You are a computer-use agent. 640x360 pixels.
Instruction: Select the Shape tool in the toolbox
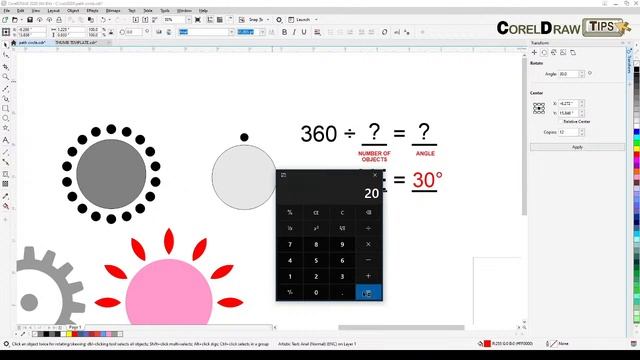point(6,55)
